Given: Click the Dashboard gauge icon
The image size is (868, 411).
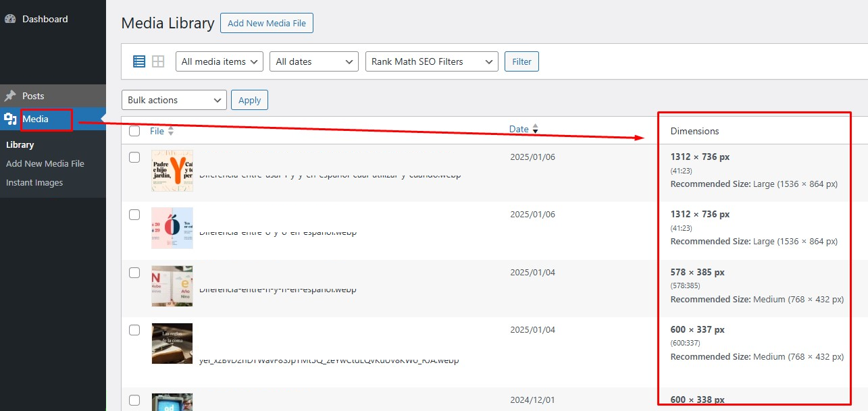Looking at the screenshot, I should tap(10, 19).
